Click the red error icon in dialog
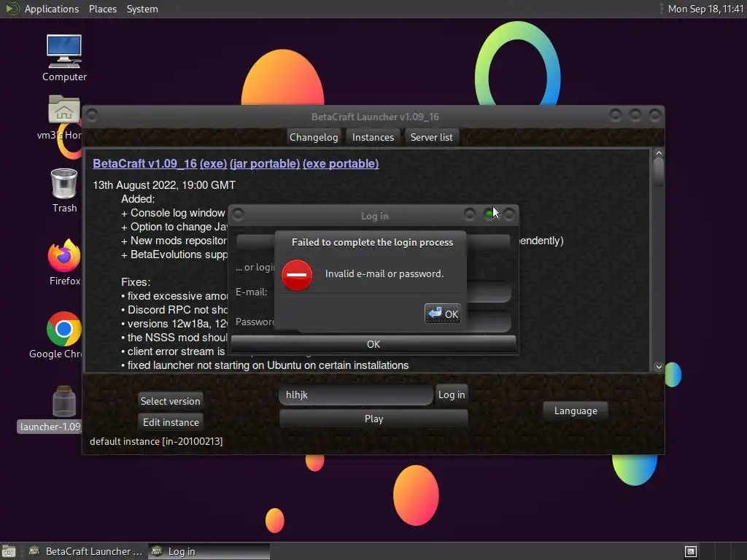 [297, 275]
